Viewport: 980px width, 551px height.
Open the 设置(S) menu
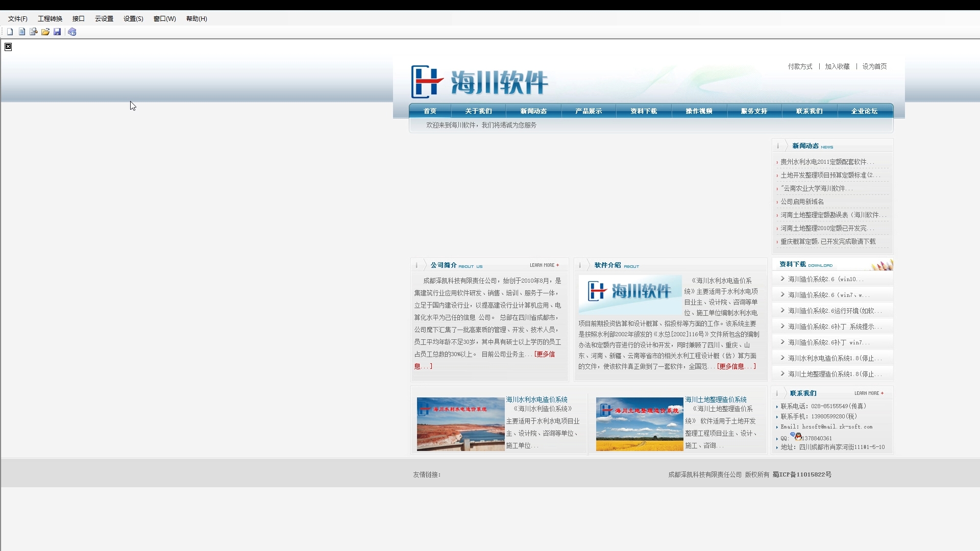tap(133, 19)
